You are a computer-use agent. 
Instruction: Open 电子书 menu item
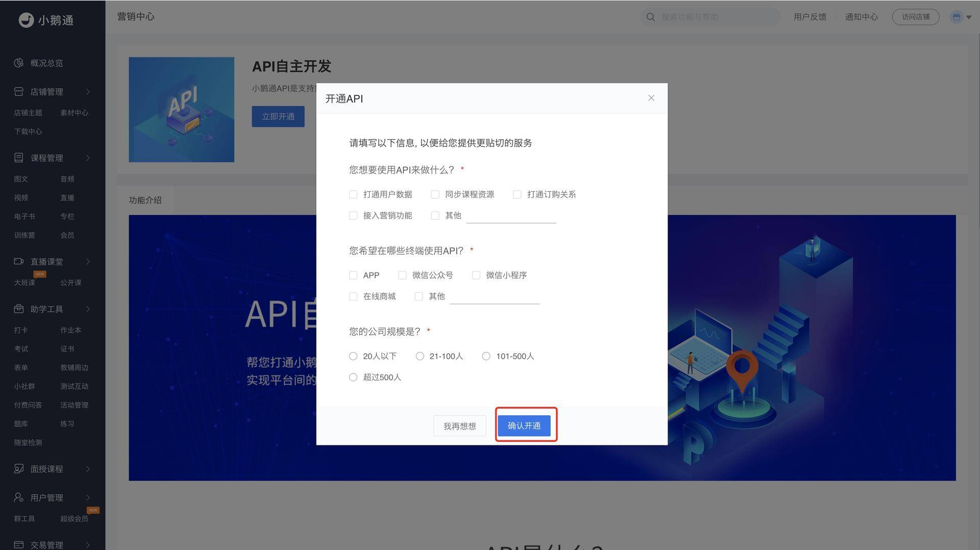coord(24,217)
